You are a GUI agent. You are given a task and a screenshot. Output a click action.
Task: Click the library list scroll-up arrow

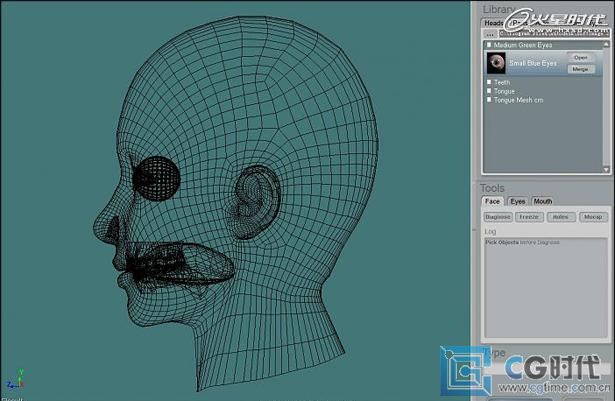point(606,45)
